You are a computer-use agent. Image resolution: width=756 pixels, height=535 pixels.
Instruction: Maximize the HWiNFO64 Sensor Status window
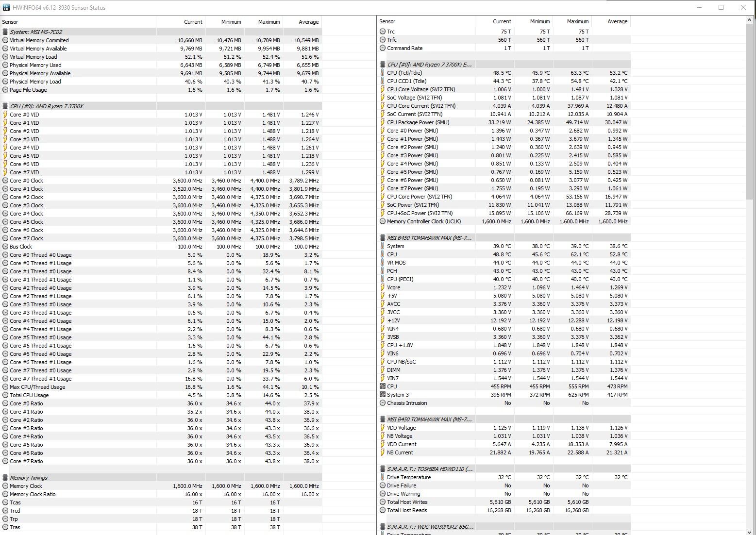click(x=721, y=7)
